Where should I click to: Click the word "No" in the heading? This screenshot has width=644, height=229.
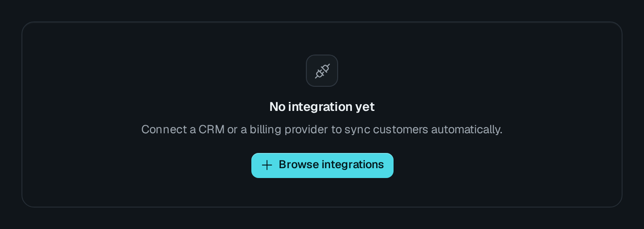(x=277, y=107)
